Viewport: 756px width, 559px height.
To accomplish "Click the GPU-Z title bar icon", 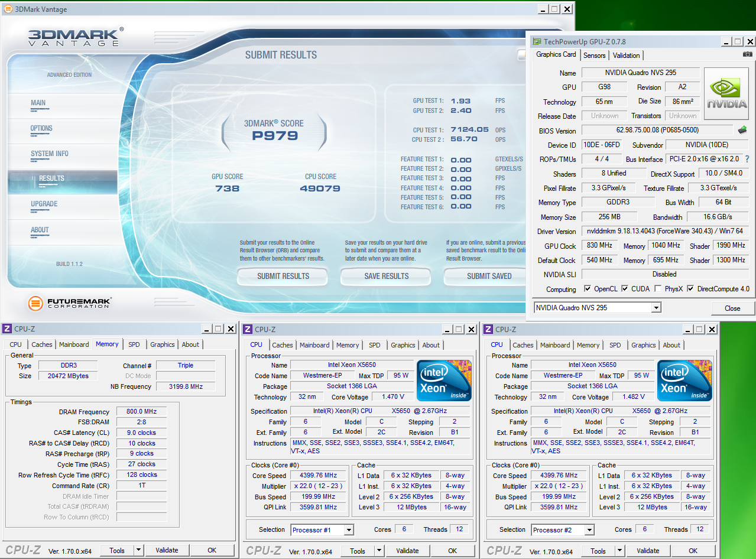I will [536, 42].
